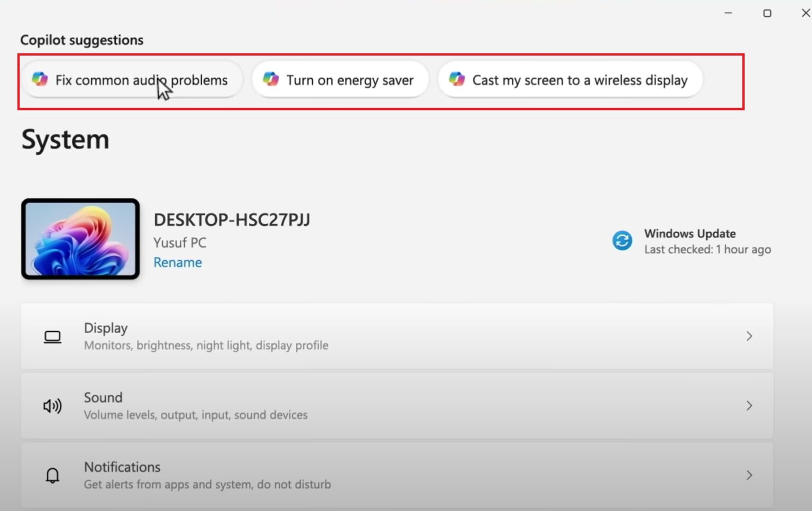Image resolution: width=812 pixels, height=511 pixels.
Task: Maximize the Settings window
Action: click(x=767, y=13)
